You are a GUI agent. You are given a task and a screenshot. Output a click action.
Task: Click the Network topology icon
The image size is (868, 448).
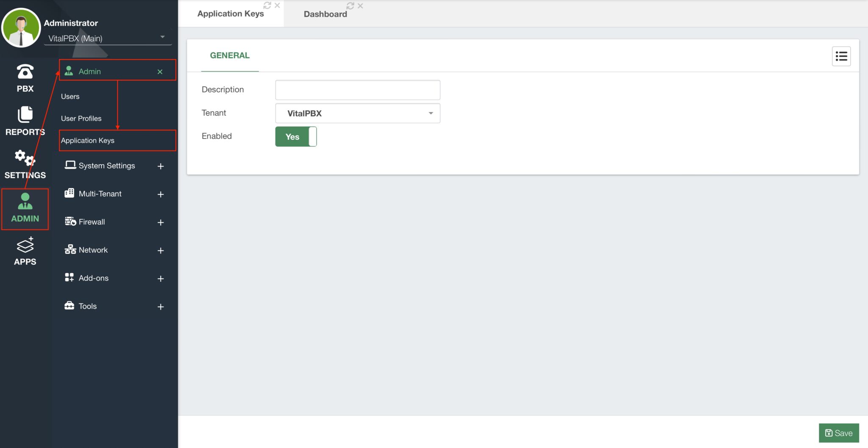70,249
